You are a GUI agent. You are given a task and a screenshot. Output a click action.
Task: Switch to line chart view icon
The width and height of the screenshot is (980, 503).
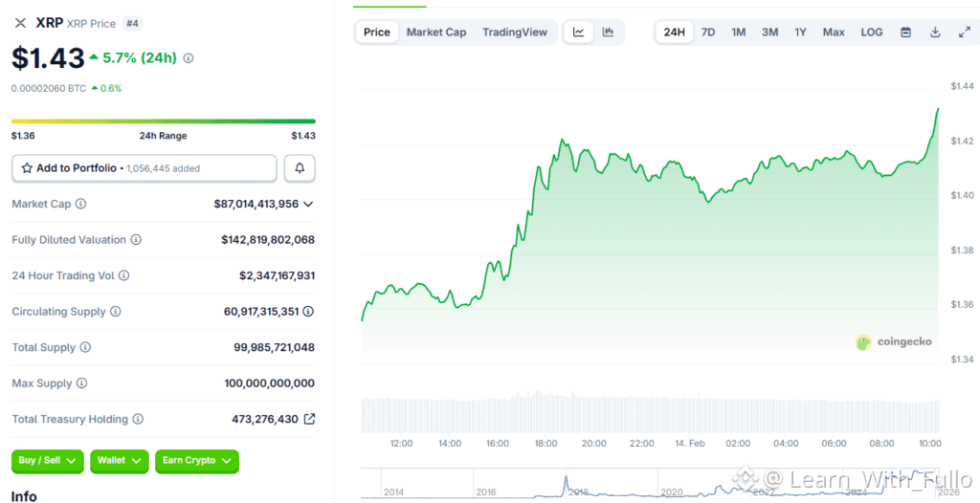[579, 32]
